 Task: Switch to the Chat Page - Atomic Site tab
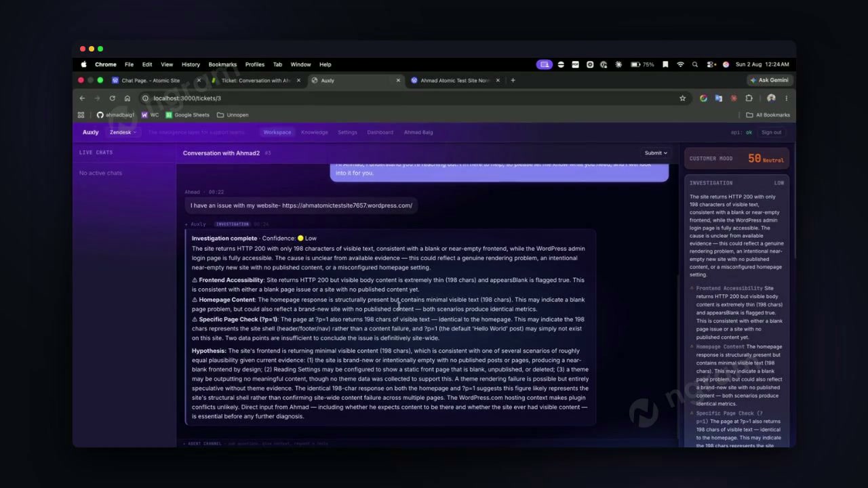pos(151,80)
